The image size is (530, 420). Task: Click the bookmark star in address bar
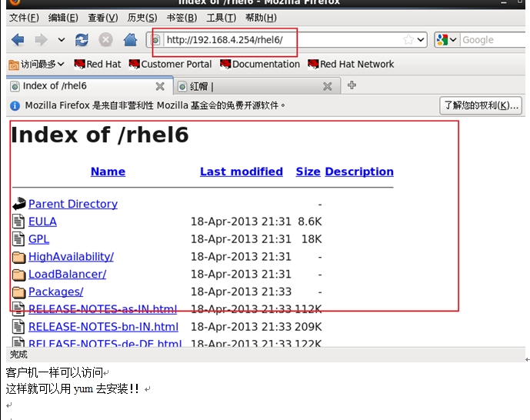point(408,40)
